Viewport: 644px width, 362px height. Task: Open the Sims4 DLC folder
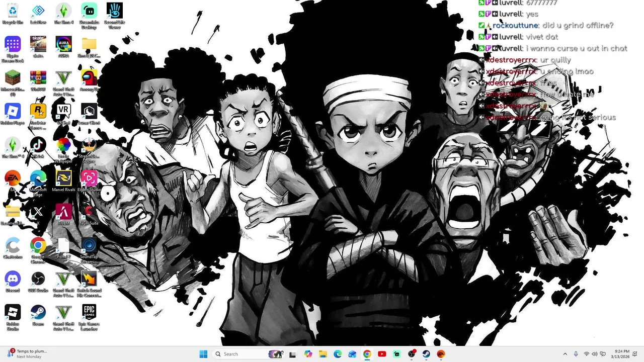pyautogui.click(x=89, y=47)
